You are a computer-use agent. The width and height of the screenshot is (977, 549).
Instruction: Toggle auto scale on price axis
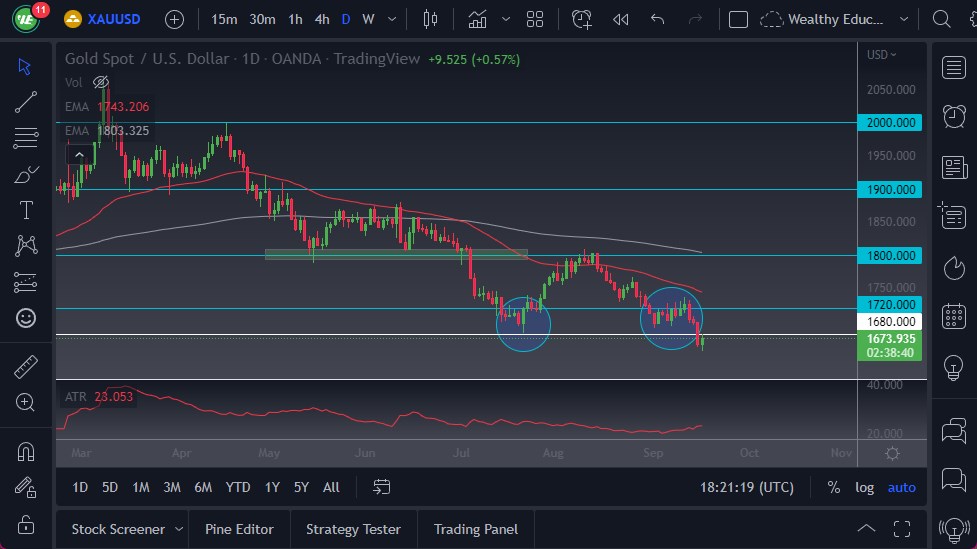(x=901, y=487)
